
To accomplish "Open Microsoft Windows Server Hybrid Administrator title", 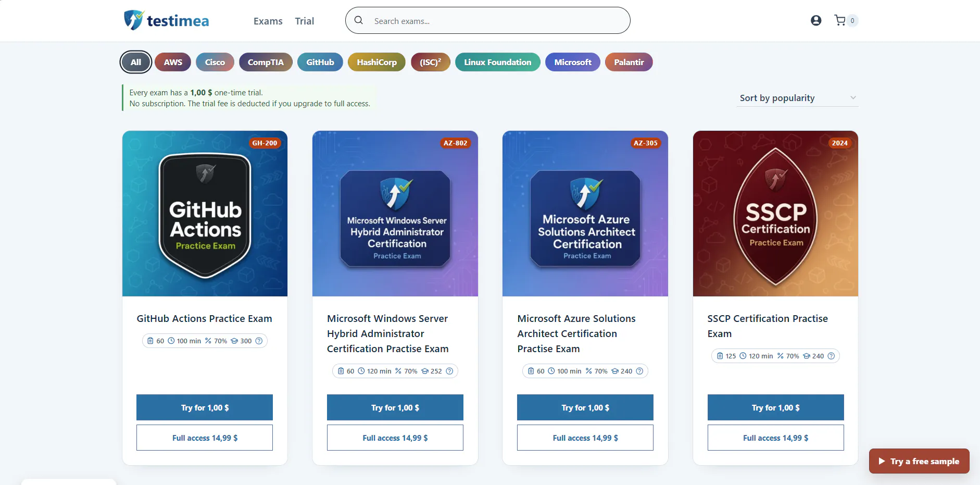I will [388, 333].
